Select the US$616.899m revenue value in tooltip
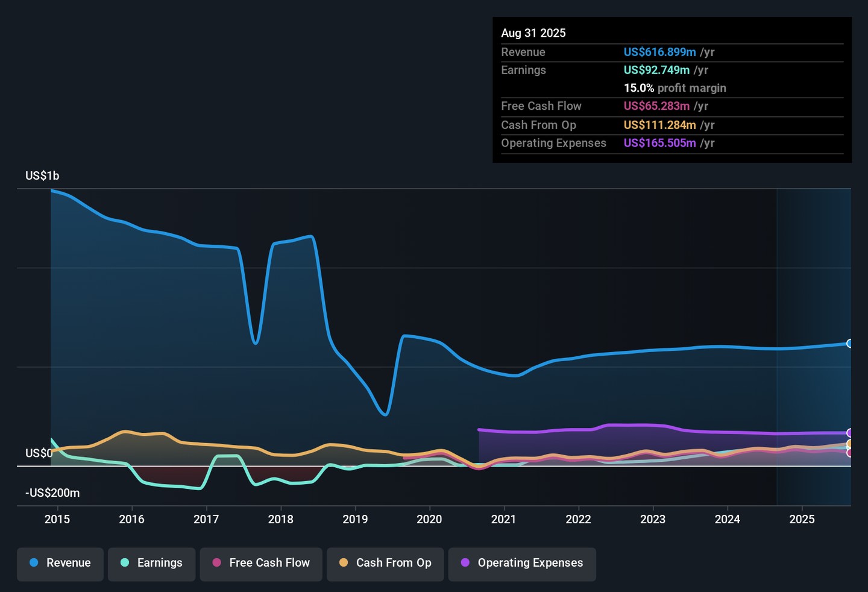 coord(659,52)
